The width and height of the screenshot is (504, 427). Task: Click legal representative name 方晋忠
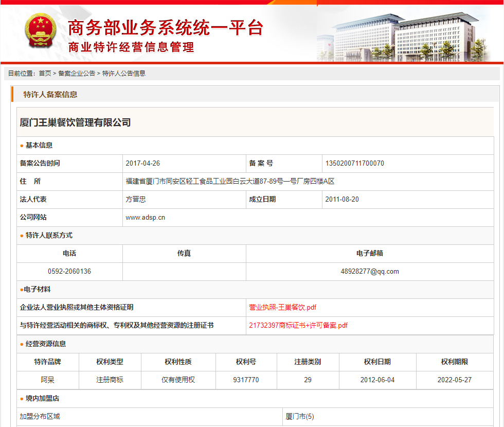(x=136, y=200)
